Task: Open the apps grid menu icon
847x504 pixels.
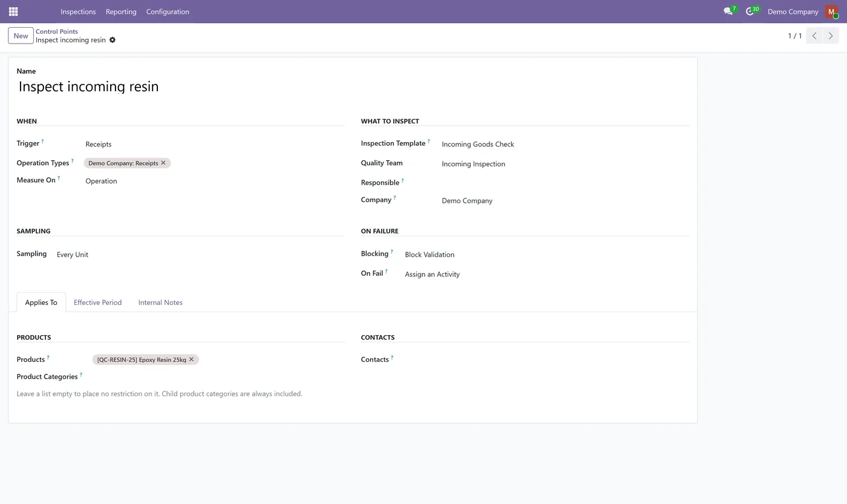Action: pos(13,11)
